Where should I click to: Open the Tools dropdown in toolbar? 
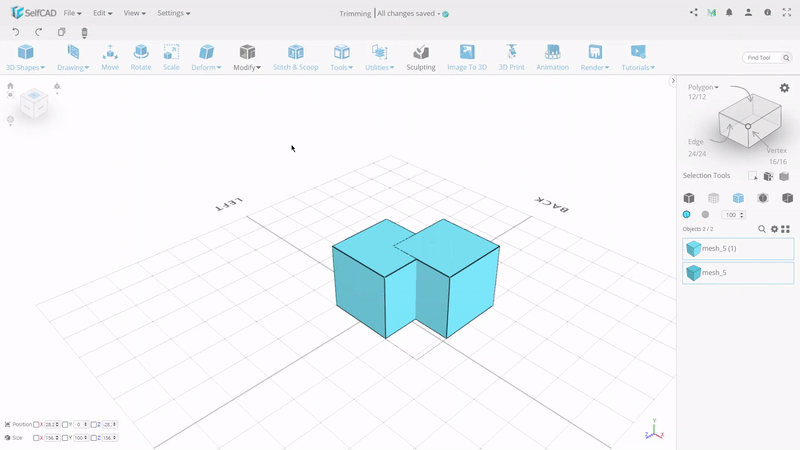point(341,57)
